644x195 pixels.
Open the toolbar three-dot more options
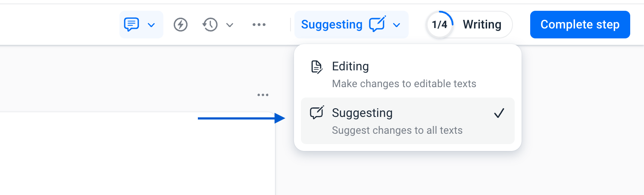click(x=259, y=25)
